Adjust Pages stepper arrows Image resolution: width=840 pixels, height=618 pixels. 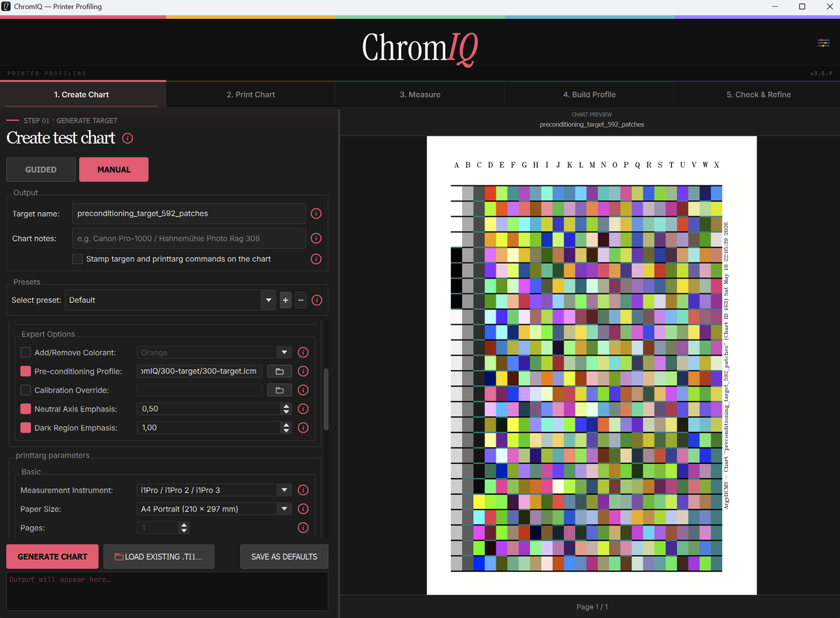pos(184,528)
